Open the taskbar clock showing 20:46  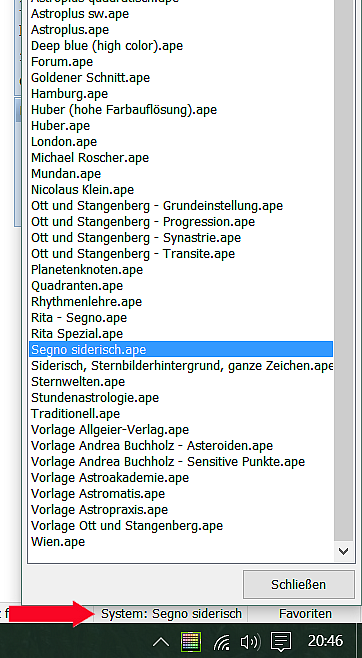(326, 641)
